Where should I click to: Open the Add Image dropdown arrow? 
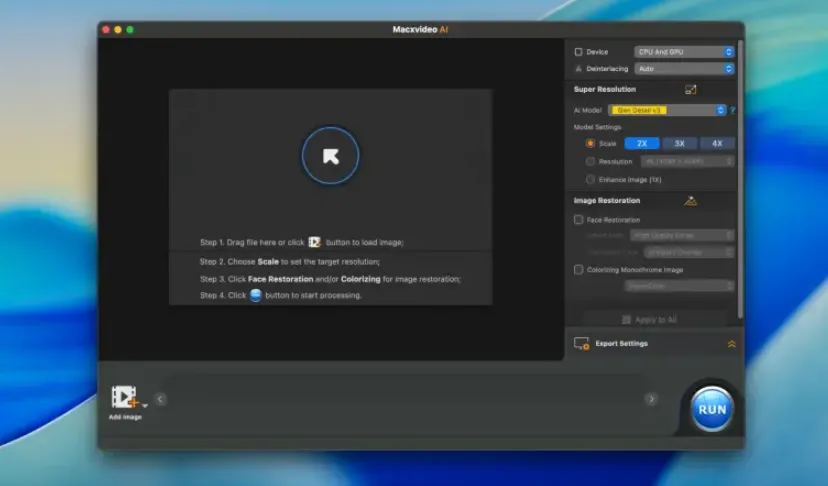pyautogui.click(x=145, y=406)
